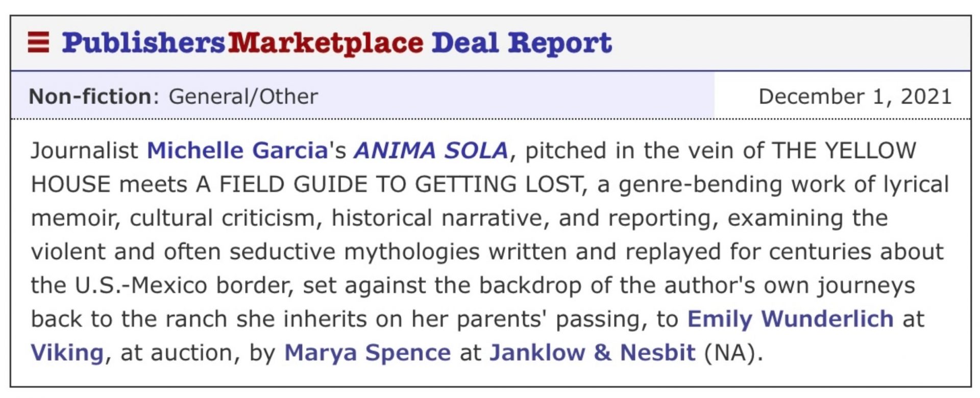Open the Michelle Garcia author link
The image size is (980, 398).
point(237,151)
